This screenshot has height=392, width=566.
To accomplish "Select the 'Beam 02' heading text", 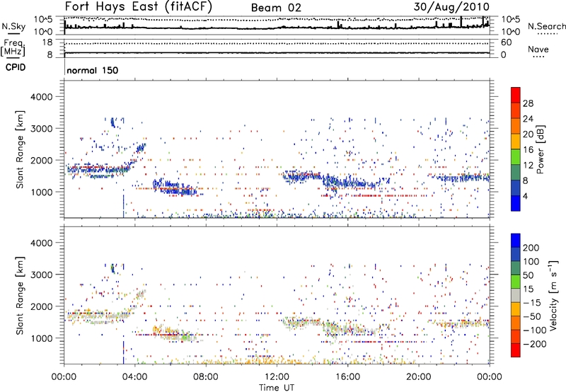I will [x=276, y=8].
